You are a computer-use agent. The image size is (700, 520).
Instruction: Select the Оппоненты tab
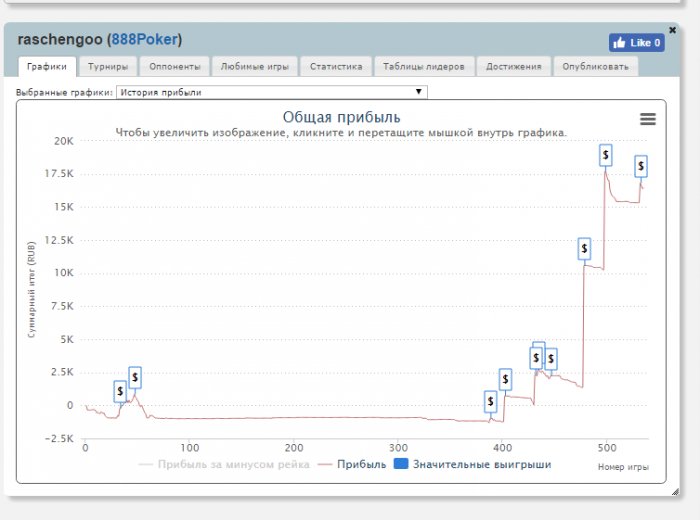pos(175,67)
